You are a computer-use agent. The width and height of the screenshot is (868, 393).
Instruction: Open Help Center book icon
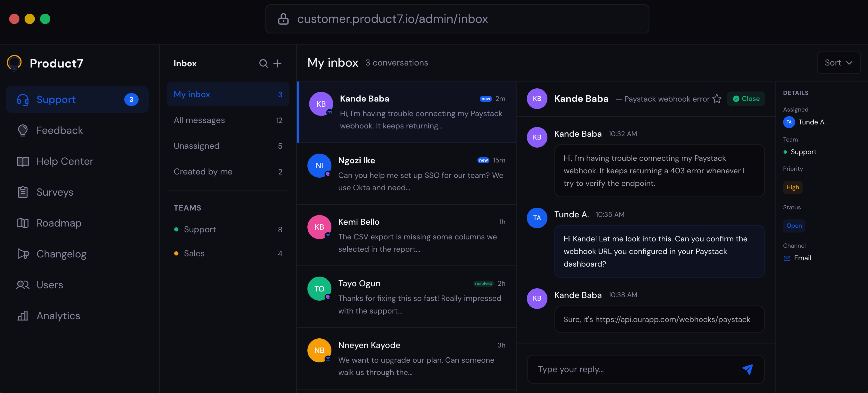pyautogui.click(x=23, y=161)
